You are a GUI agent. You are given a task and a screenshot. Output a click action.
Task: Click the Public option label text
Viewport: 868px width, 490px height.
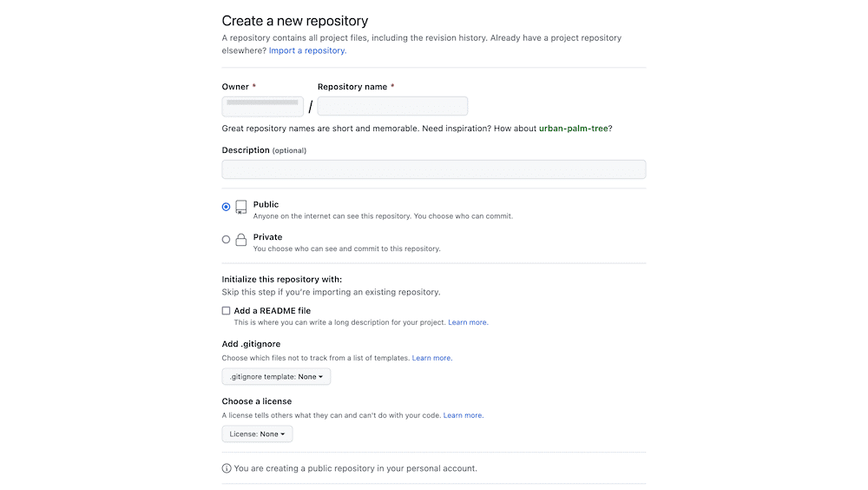click(266, 204)
